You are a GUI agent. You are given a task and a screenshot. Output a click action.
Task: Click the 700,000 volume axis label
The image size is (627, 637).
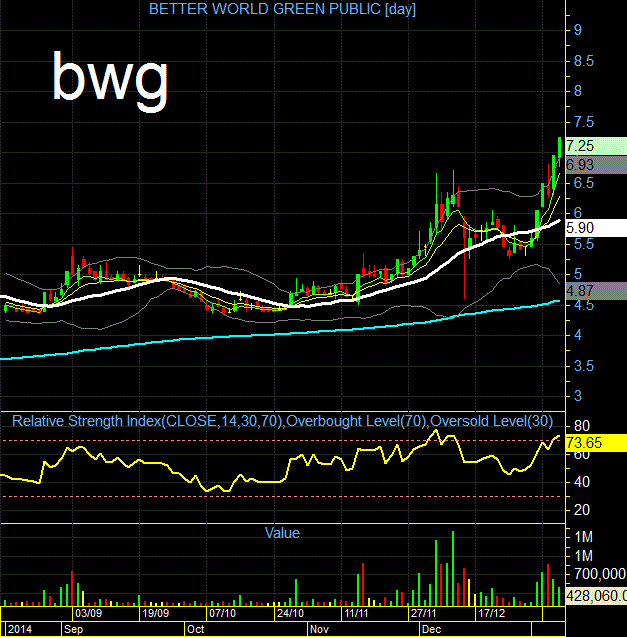pos(600,574)
